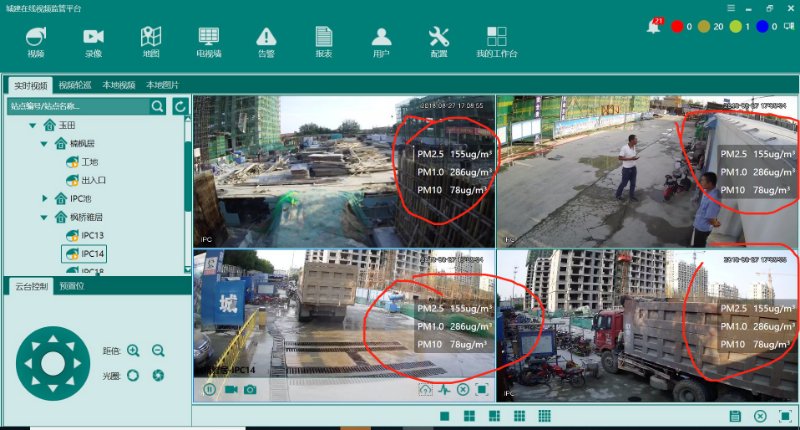Zoom out using the 距倍 minus magnifier
This screenshot has height=430, width=800.
[x=158, y=350]
